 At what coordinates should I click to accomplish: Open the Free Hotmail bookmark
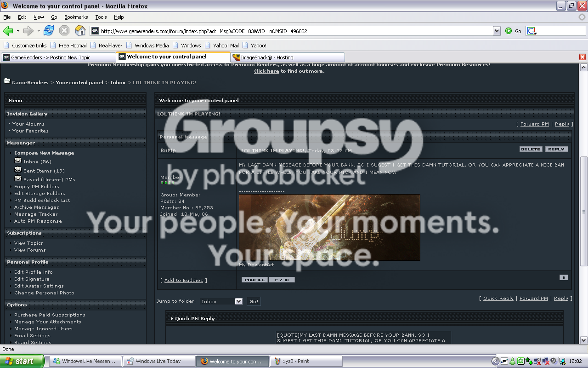click(x=69, y=46)
